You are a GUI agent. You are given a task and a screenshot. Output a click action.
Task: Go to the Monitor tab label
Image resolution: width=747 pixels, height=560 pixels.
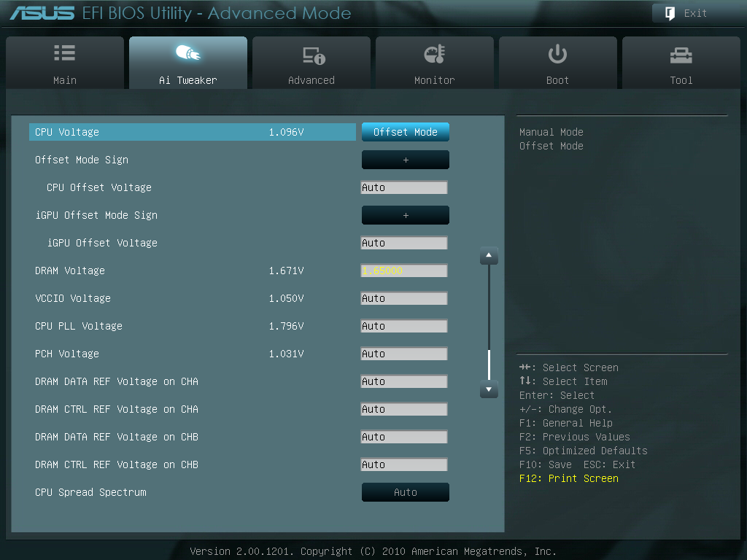435,80
